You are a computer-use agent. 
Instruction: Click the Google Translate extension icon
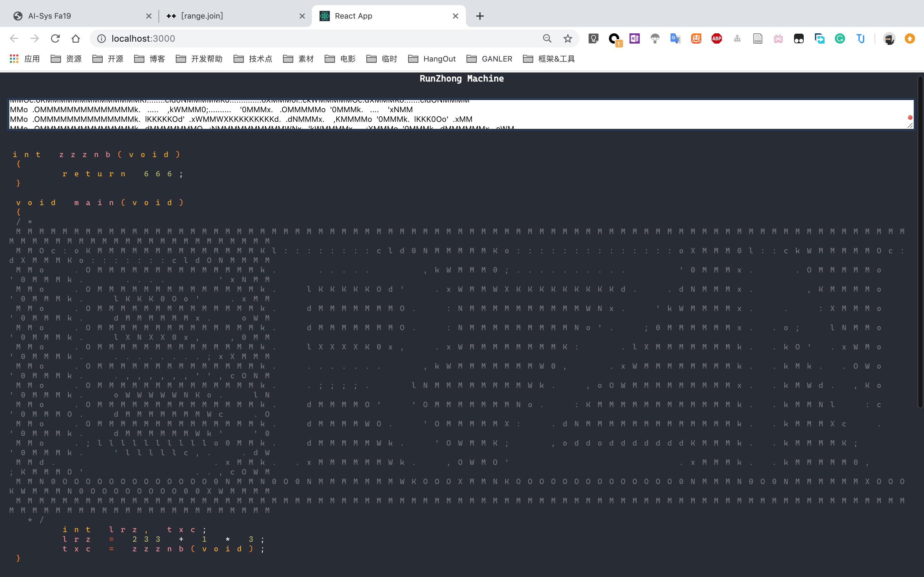(x=675, y=38)
